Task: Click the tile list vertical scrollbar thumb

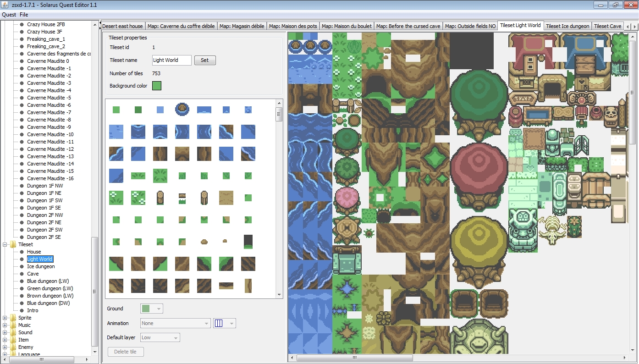Action: click(x=279, y=114)
